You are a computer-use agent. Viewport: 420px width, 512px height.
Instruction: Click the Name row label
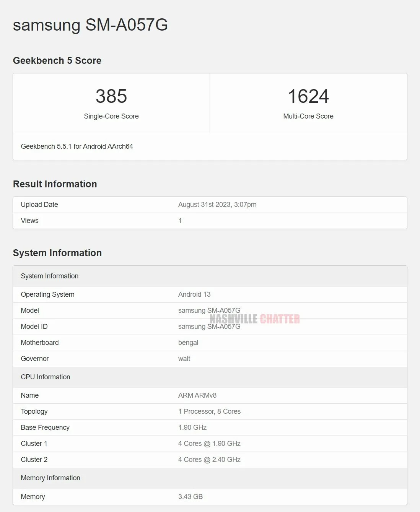point(30,395)
